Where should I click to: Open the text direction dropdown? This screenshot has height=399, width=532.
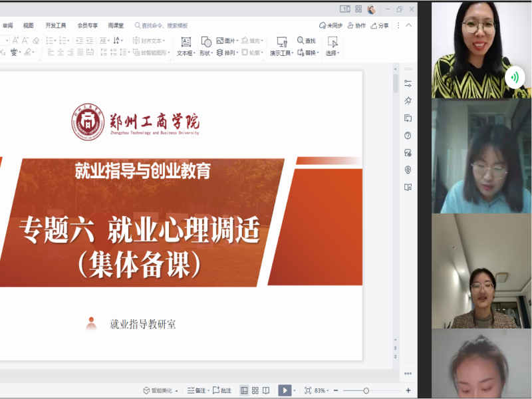[x=118, y=41]
